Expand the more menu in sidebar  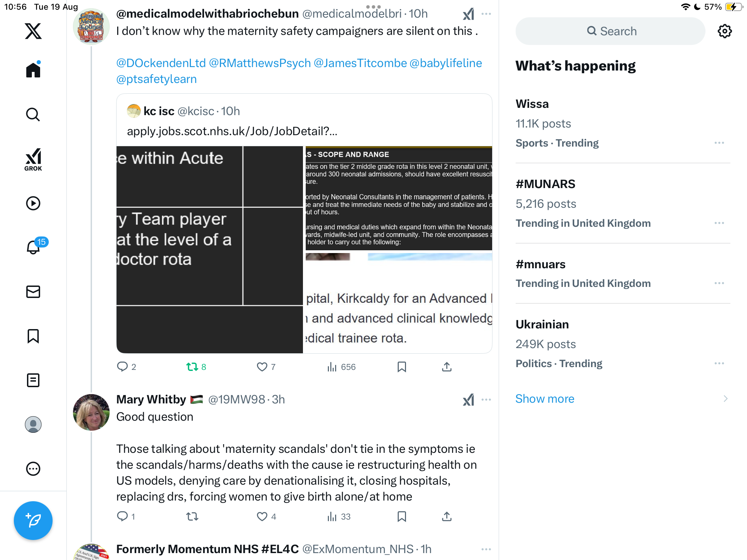[33, 469]
